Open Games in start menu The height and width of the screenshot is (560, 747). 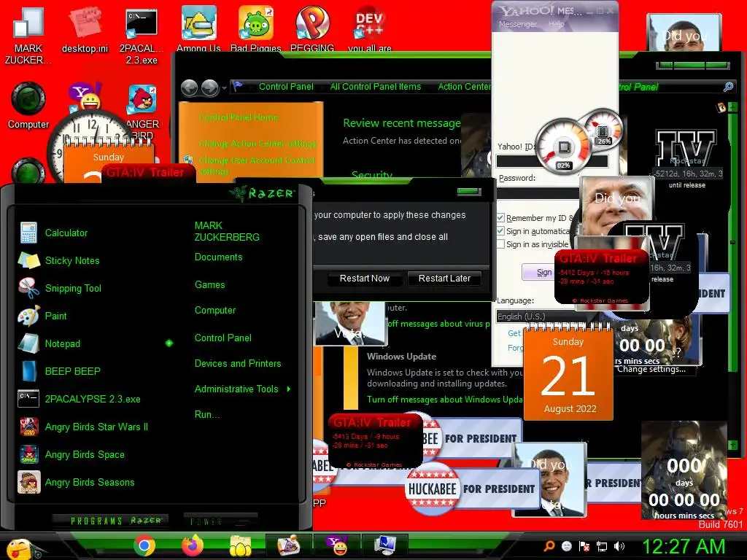209,285
